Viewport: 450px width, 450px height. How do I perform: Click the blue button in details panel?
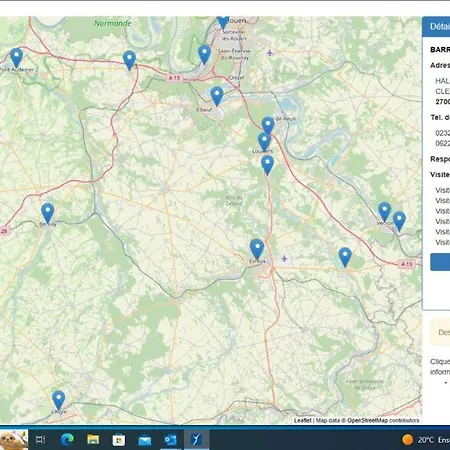(440, 262)
